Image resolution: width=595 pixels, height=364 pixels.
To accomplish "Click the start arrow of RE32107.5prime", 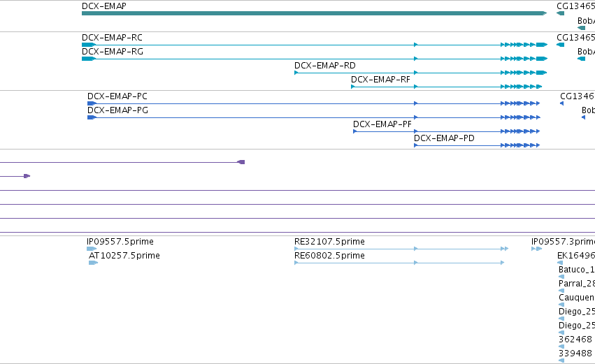I will click(x=296, y=249).
